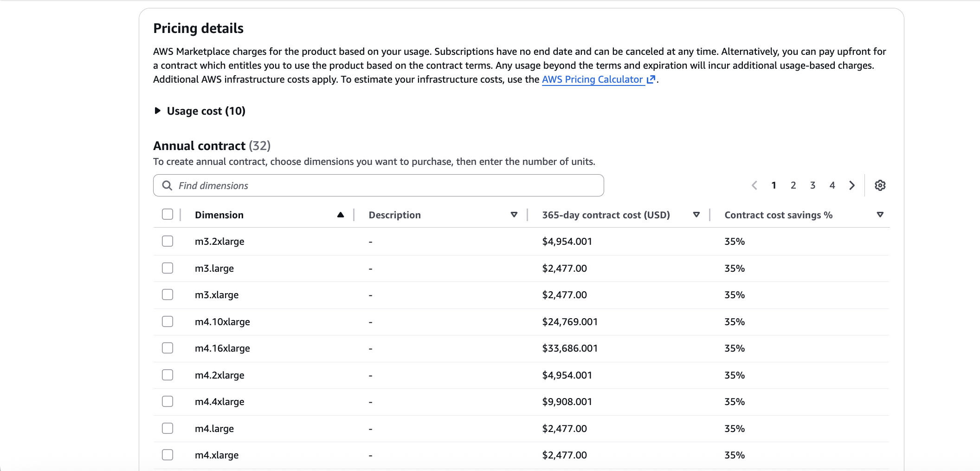This screenshot has width=980, height=471.
Task: Select the m4.large dimension checkbox
Action: click(168, 428)
